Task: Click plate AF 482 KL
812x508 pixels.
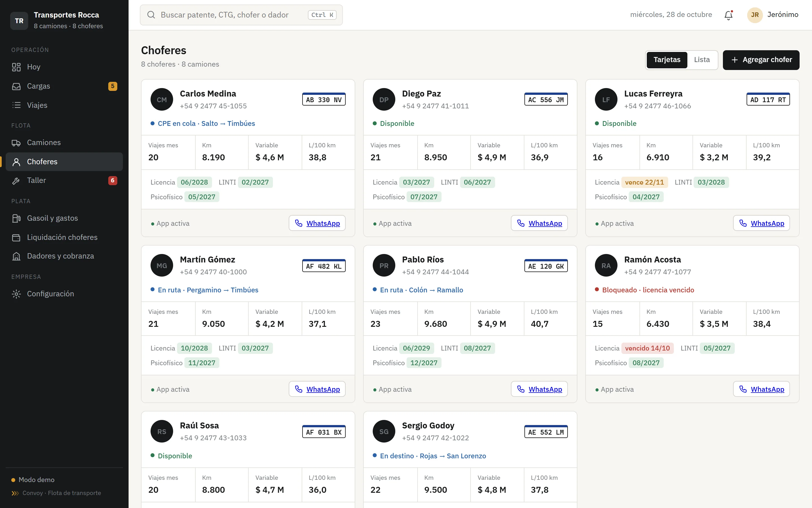Action: (x=323, y=266)
